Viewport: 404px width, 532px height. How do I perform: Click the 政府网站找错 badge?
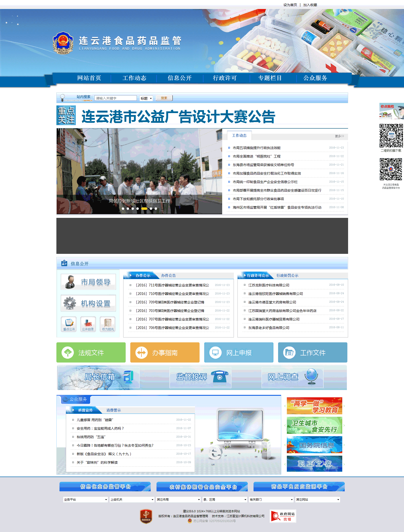[283, 516]
